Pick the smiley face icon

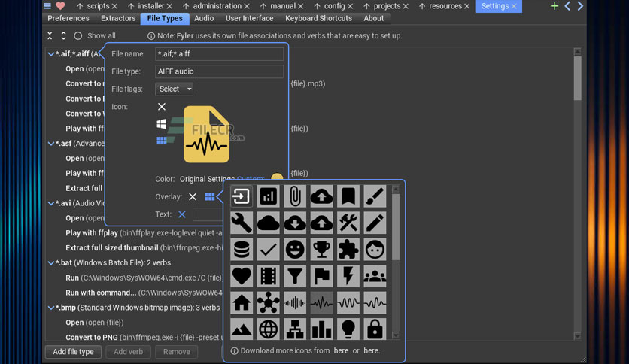(295, 250)
